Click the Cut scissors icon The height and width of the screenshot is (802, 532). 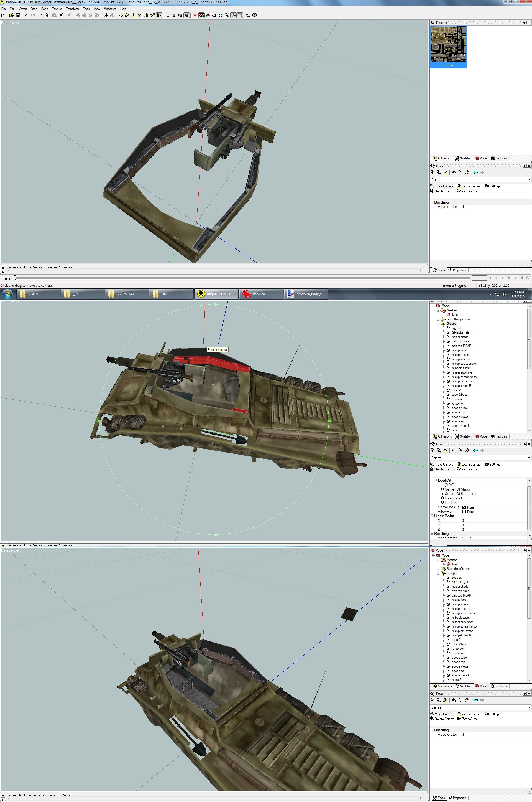pos(41,15)
